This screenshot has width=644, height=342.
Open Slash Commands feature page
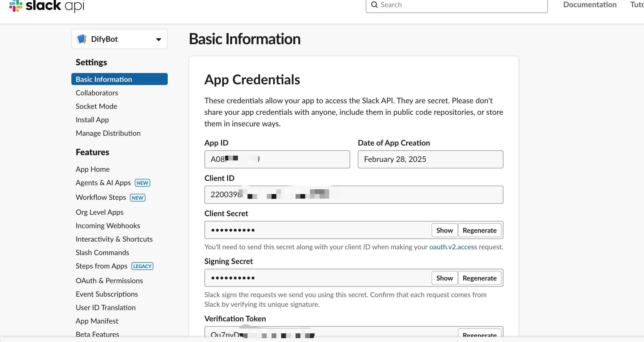click(102, 253)
